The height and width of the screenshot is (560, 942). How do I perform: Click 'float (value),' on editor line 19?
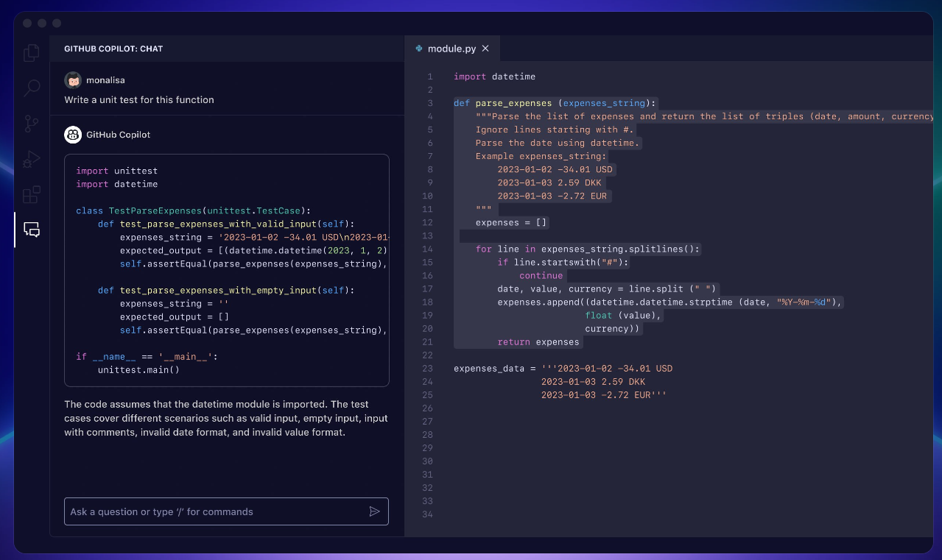pos(624,315)
